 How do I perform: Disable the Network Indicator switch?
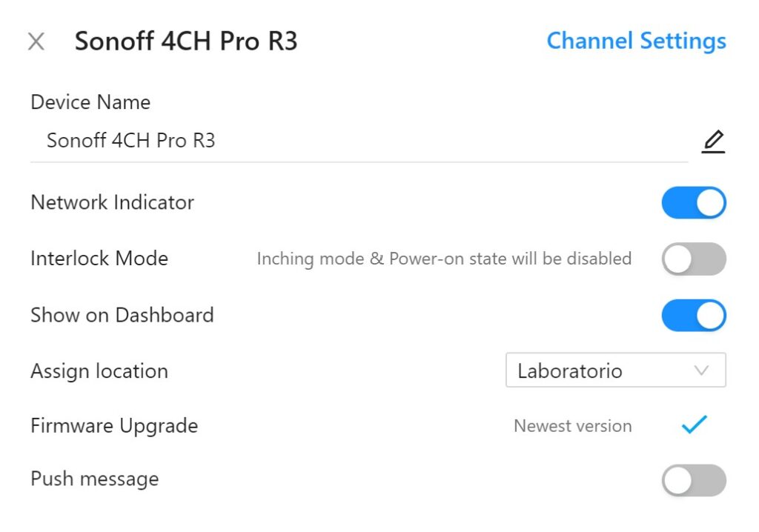(694, 203)
